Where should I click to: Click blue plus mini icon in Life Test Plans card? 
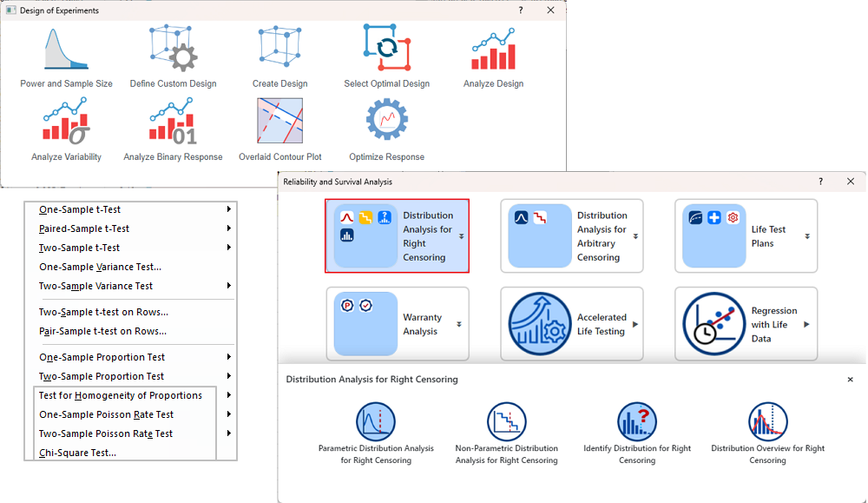coord(714,217)
